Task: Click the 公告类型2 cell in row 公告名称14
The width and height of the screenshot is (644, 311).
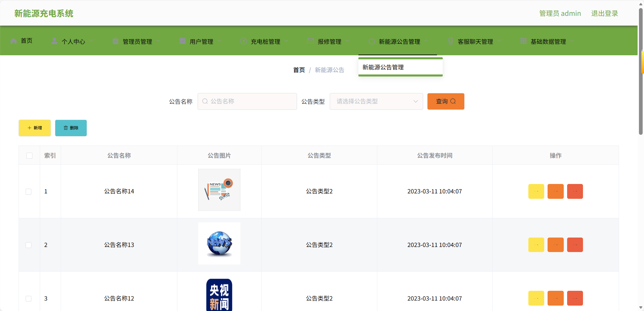Action: 319,191
